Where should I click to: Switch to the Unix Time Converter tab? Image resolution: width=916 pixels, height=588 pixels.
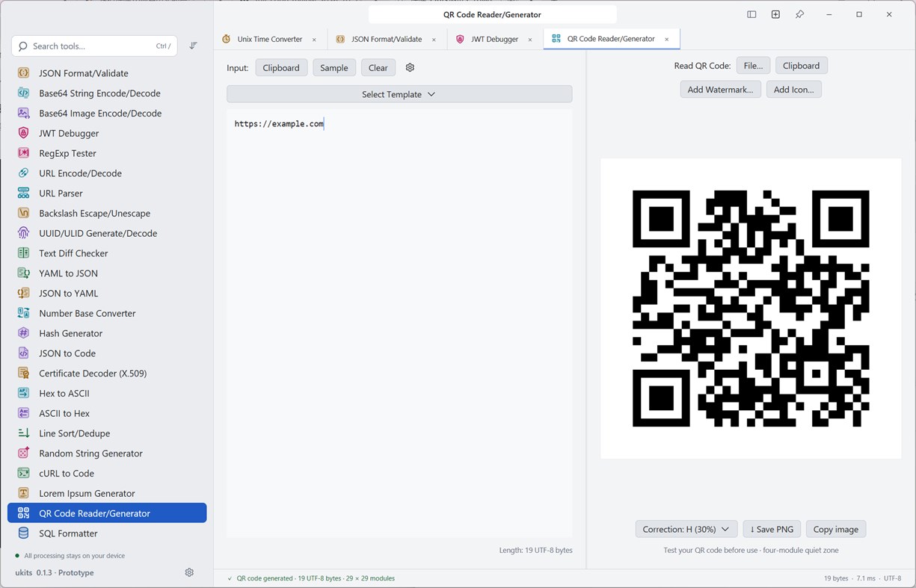point(263,39)
